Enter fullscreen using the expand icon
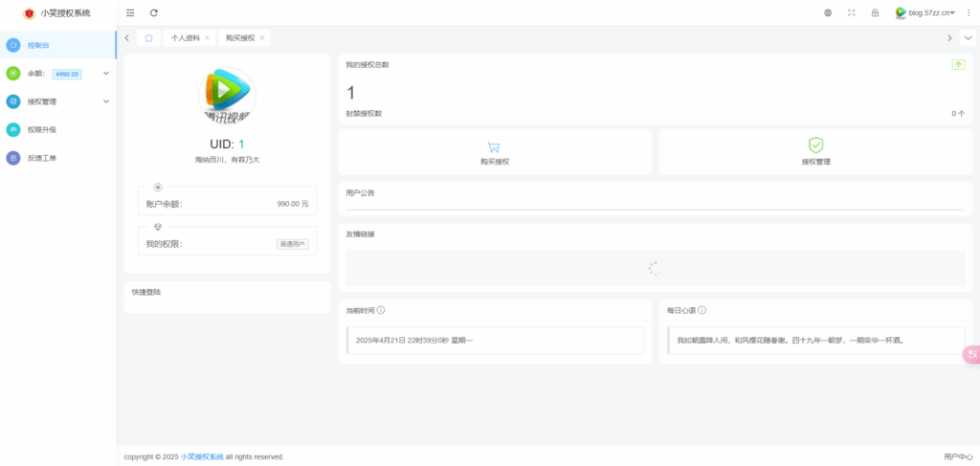 coord(852,12)
